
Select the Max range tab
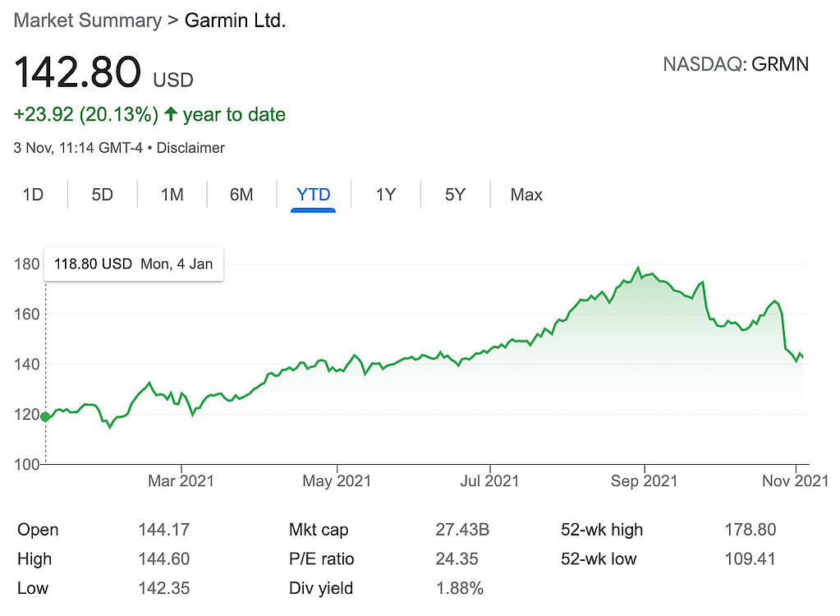(x=526, y=195)
